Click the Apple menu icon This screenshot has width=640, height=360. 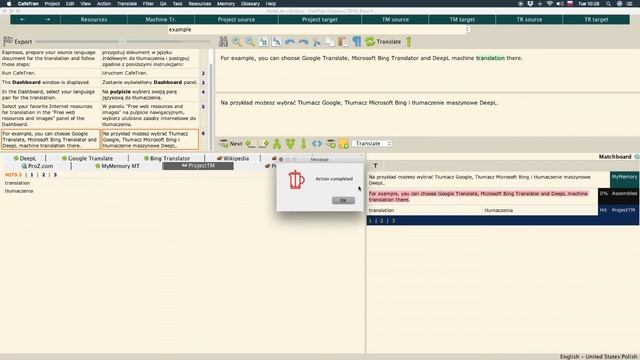9,4
